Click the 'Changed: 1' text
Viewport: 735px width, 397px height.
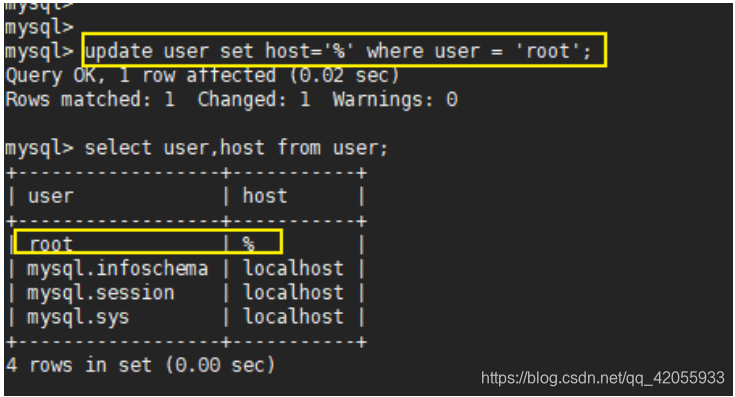click(254, 99)
